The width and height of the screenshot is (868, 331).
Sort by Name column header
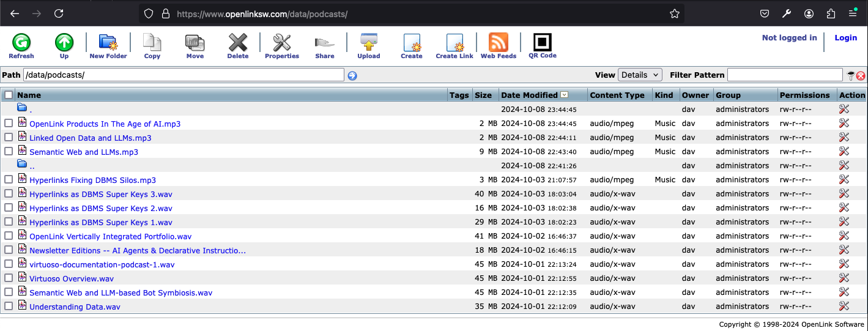point(29,95)
